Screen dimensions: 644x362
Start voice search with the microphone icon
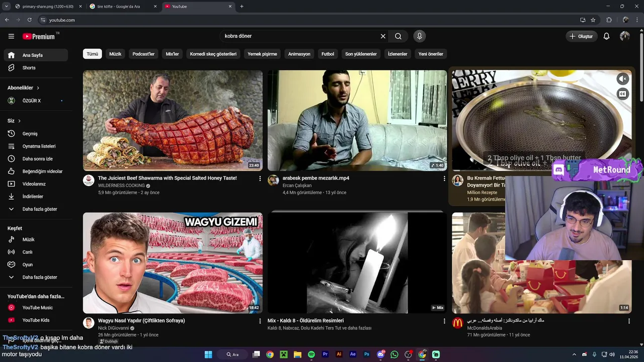pyautogui.click(x=419, y=36)
